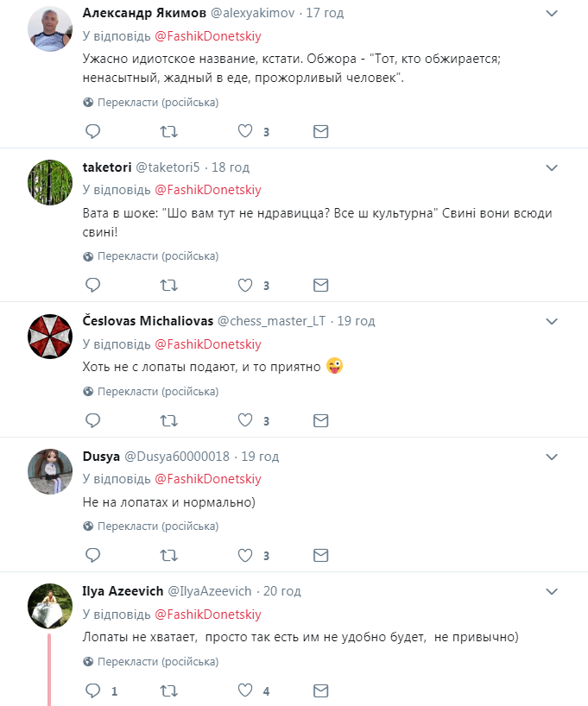This screenshot has height=706, width=588.
Task: Click the reply bubble under Ilya Azeevich's tweet
Action: 92,690
